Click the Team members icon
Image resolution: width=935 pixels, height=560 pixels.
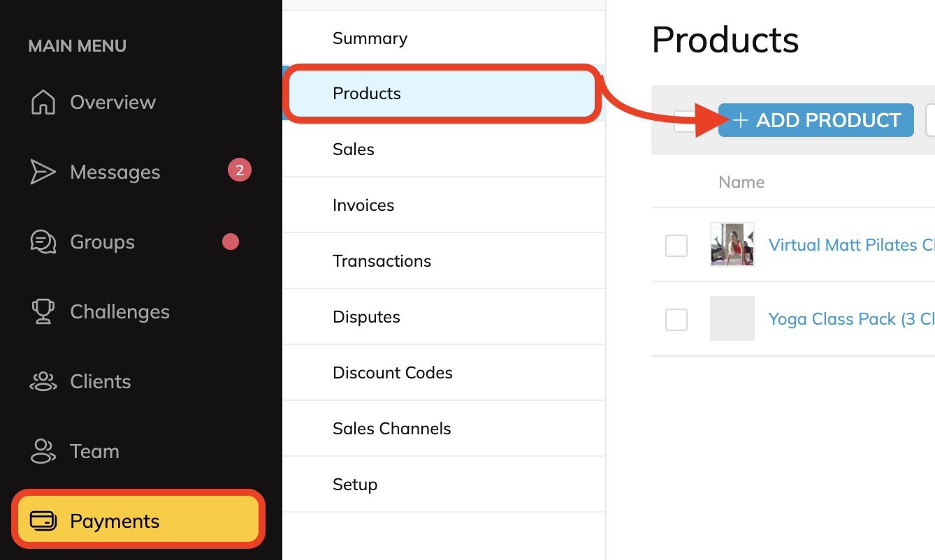click(43, 451)
